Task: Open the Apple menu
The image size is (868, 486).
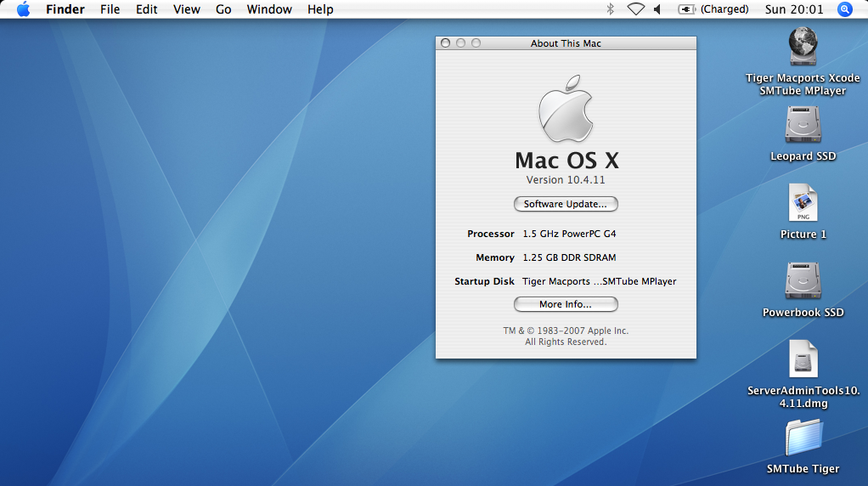Action: pos(23,9)
